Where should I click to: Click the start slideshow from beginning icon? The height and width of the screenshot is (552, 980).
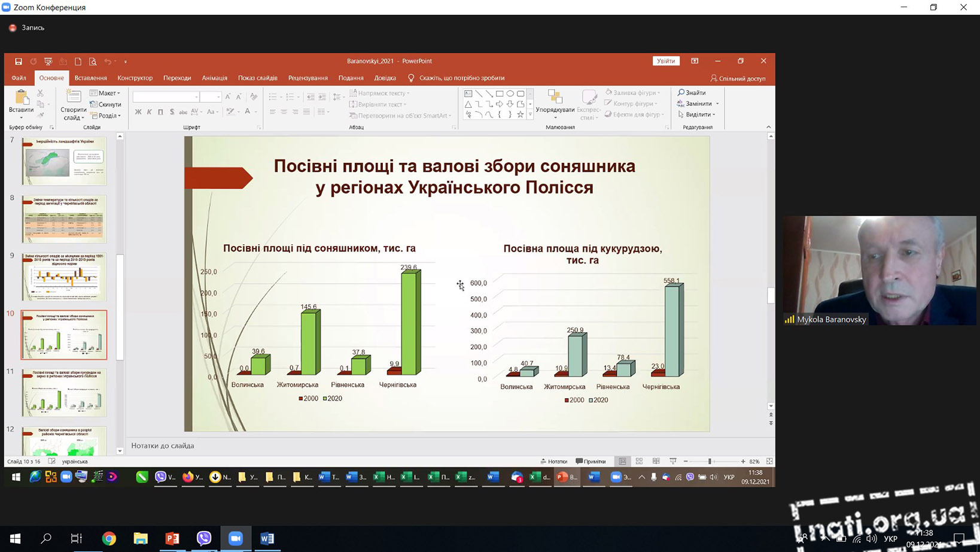48,62
